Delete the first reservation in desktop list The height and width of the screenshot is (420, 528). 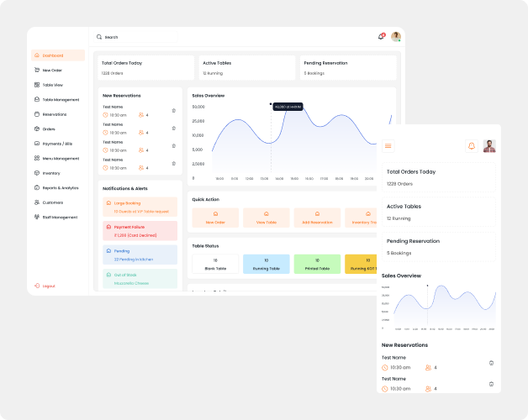174,110
